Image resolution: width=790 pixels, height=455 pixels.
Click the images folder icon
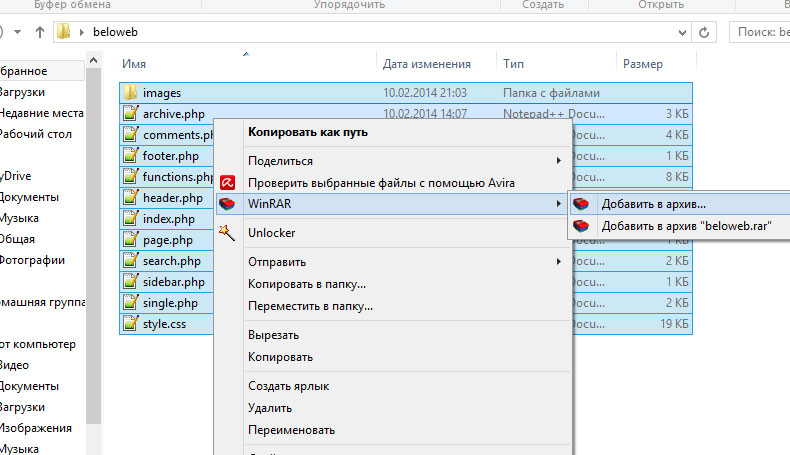(130, 93)
